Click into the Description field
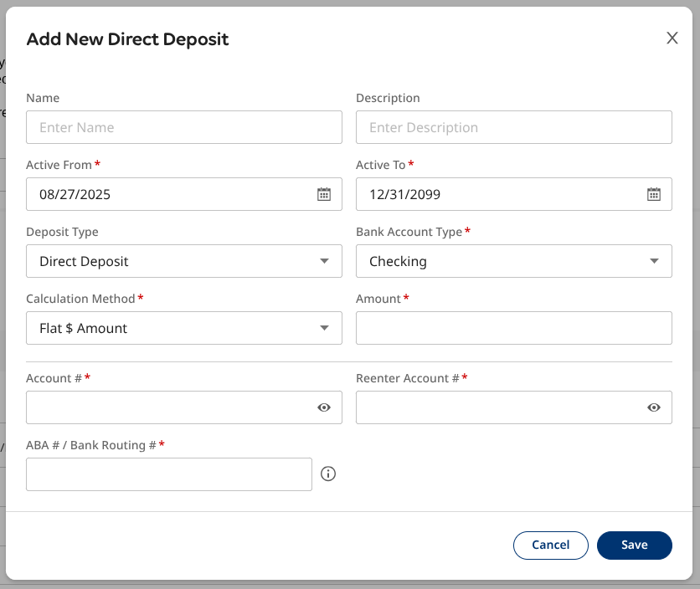The width and height of the screenshot is (700, 589). [x=513, y=127]
